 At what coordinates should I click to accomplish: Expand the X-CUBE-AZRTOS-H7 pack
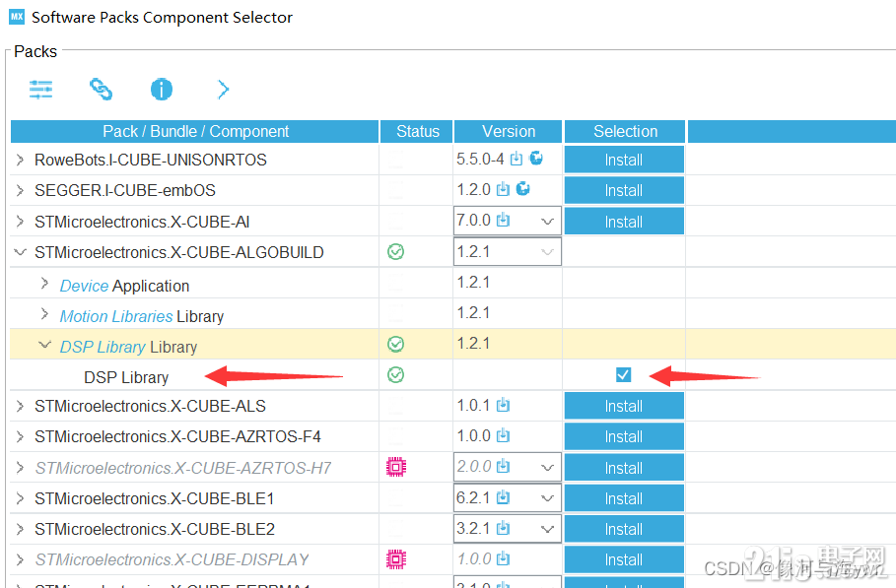coord(20,468)
